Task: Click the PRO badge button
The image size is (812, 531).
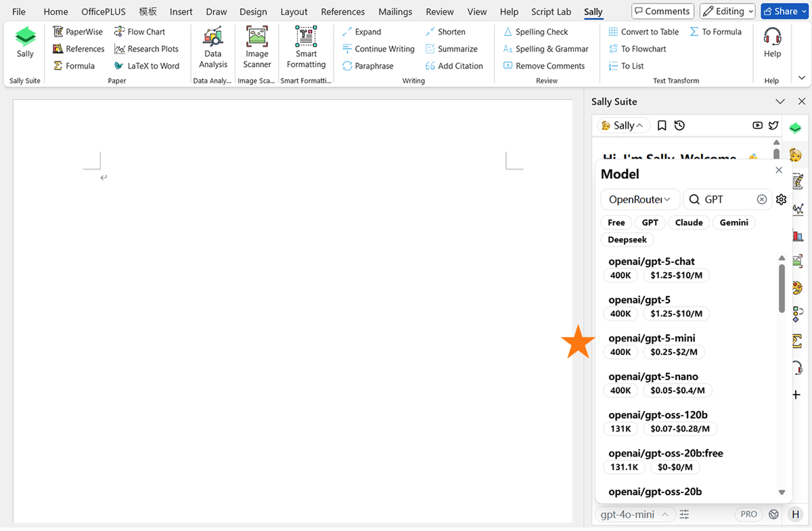Action: point(748,514)
